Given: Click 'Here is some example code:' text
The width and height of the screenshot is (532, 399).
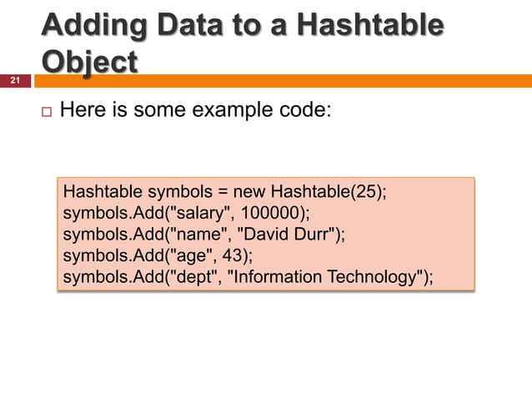Looking at the screenshot, I should pyautogui.click(x=195, y=109).
